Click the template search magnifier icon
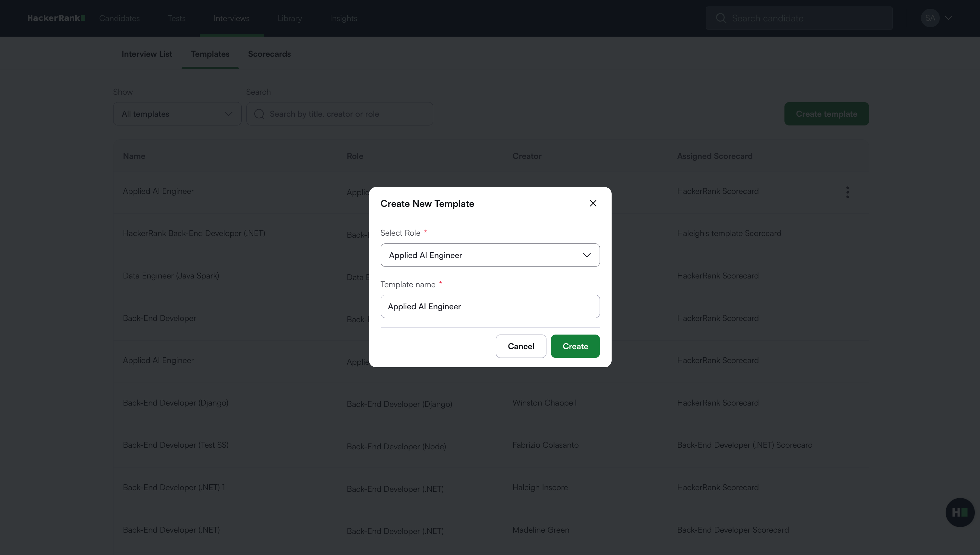 pos(259,114)
